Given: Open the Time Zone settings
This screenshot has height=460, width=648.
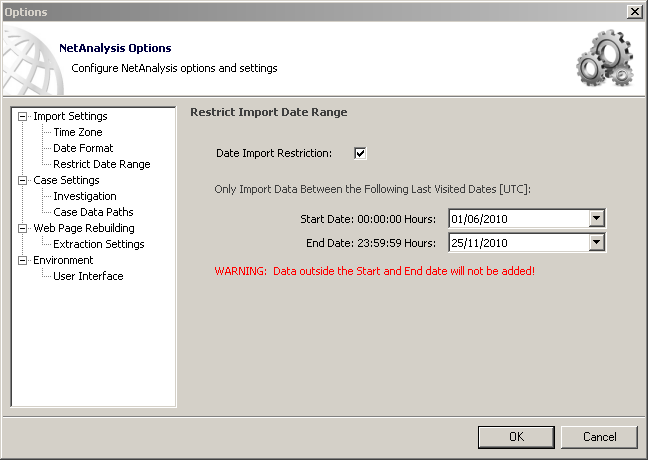Looking at the screenshot, I should click(78, 132).
